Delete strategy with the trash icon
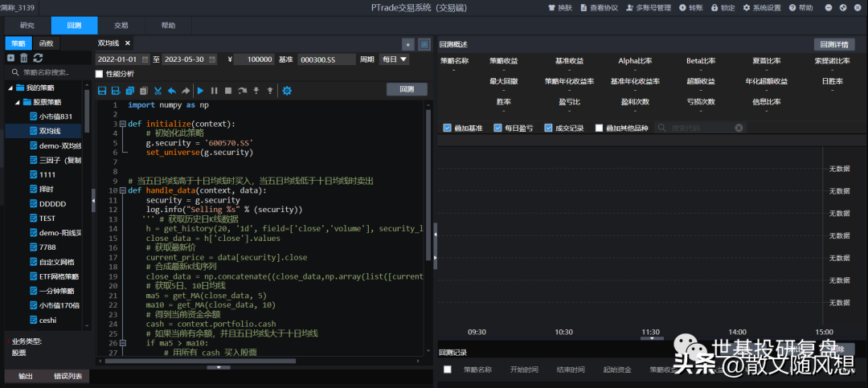 tap(24, 58)
